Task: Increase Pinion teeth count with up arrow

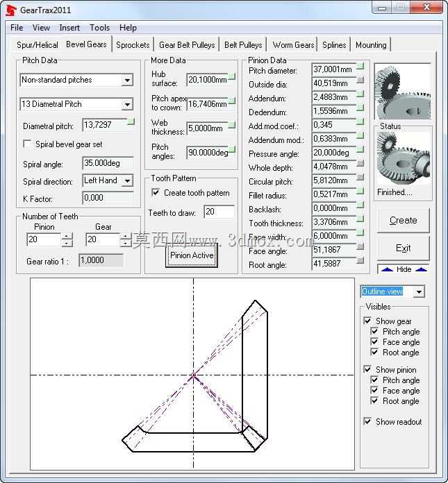Action: tap(67, 237)
